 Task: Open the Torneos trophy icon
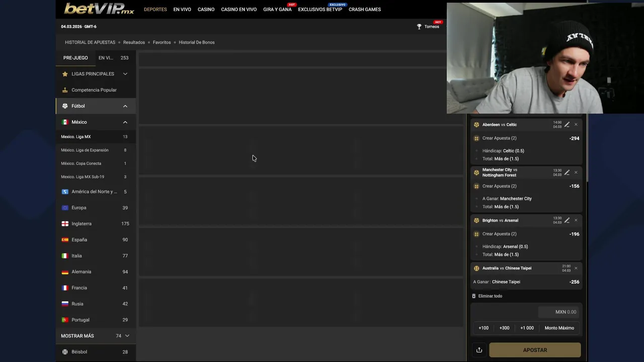(419, 27)
